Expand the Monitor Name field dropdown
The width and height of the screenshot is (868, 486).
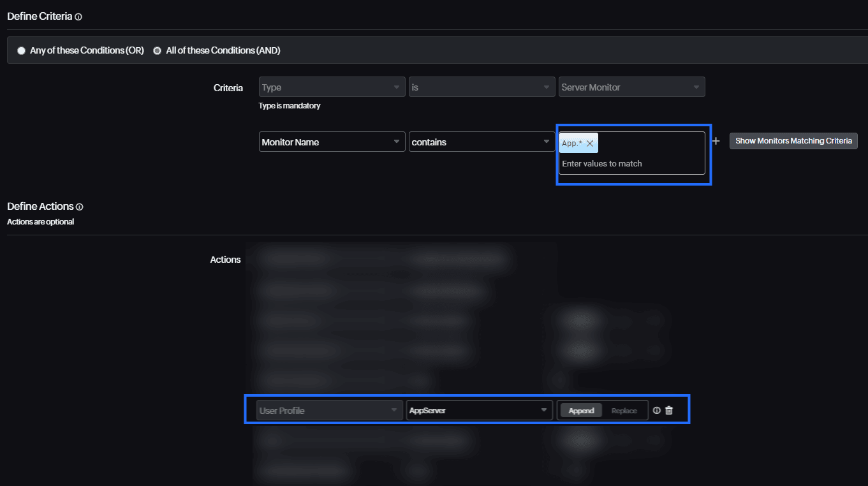(332, 142)
